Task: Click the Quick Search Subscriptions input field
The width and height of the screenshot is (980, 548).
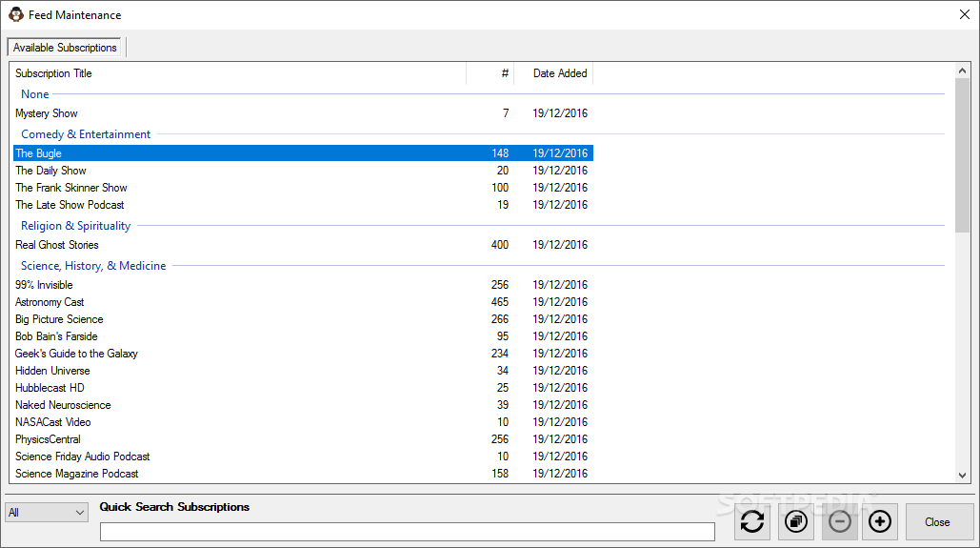Action: [408, 532]
